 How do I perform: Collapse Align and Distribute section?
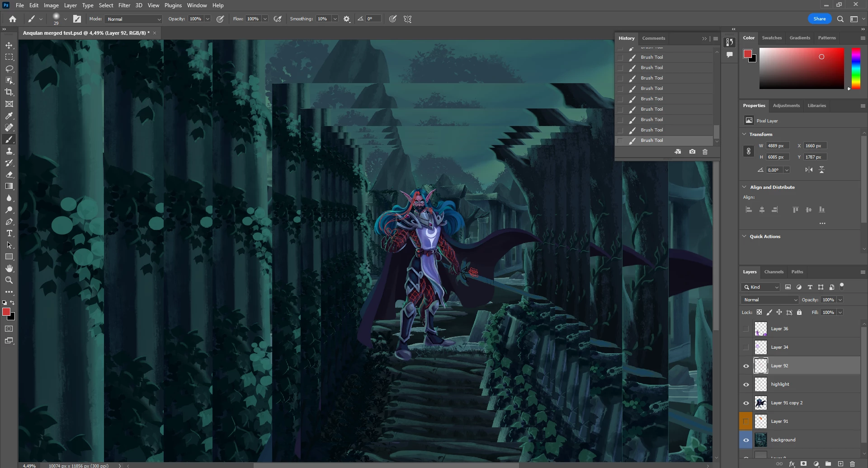(x=744, y=187)
